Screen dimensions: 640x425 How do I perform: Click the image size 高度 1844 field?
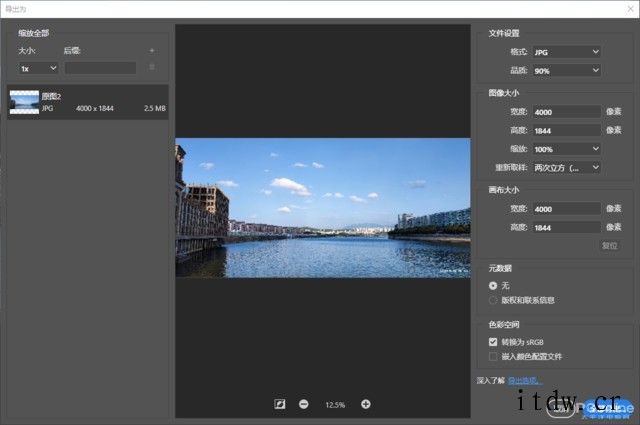click(567, 131)
